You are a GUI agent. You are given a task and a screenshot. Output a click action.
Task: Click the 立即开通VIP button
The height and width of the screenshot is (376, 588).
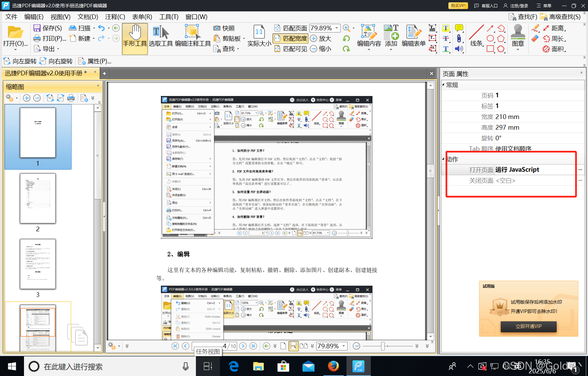(528, 326)
